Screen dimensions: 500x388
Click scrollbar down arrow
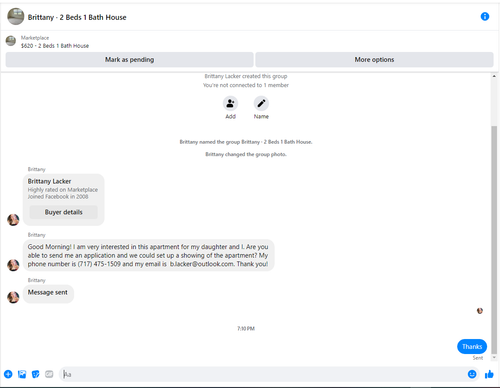coord(494,357)
